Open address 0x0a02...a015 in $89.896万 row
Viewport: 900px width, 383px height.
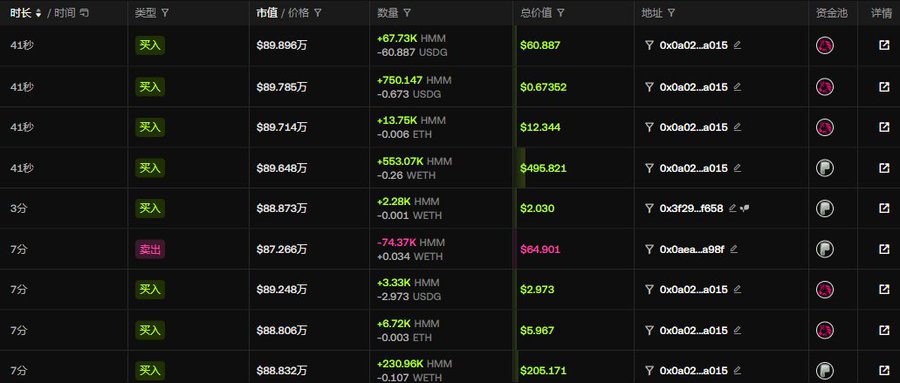tap(693, 45)
